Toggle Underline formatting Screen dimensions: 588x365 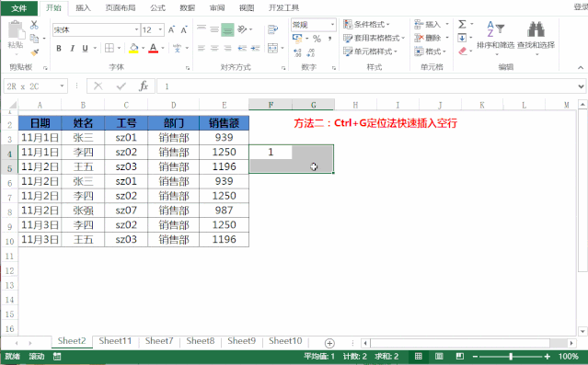(86, 48)
